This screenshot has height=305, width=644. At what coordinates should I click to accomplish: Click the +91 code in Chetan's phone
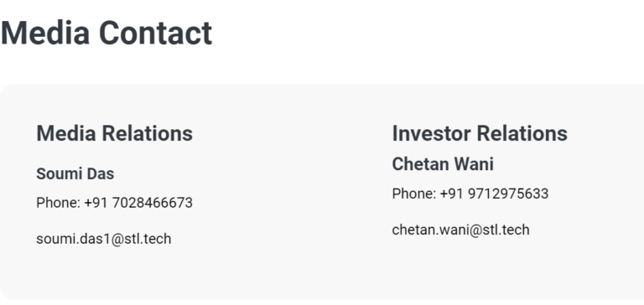coord(451,194)
